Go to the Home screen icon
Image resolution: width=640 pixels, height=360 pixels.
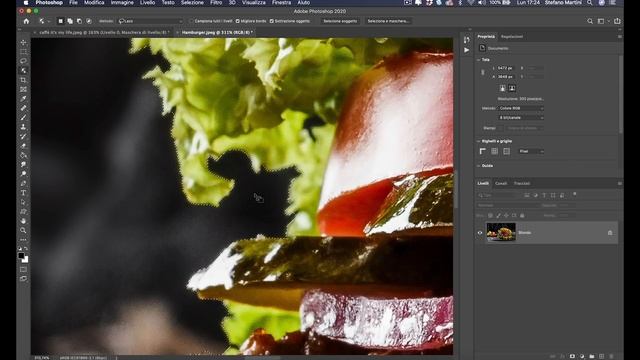pyautogui.click(x=27, y=21)
